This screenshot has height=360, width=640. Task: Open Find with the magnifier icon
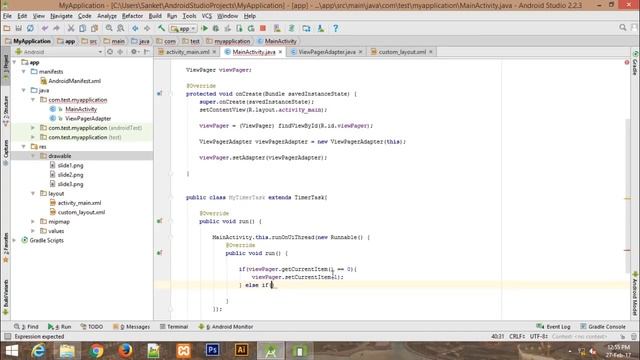(109, 28)
